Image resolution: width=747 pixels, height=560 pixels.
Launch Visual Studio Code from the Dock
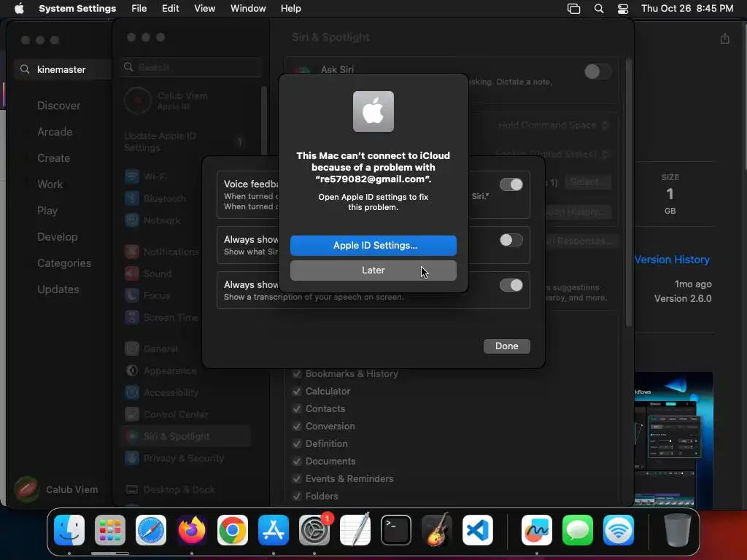click(x=477, y=530)
